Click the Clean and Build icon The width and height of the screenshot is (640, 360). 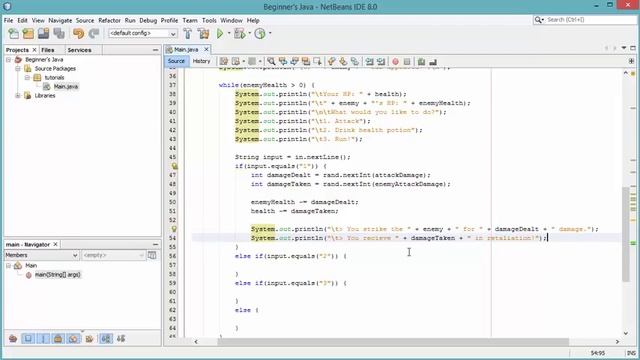click(203, 33)
